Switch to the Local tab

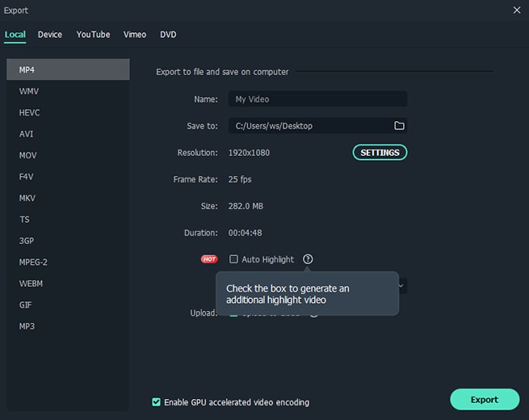point(15,35)
